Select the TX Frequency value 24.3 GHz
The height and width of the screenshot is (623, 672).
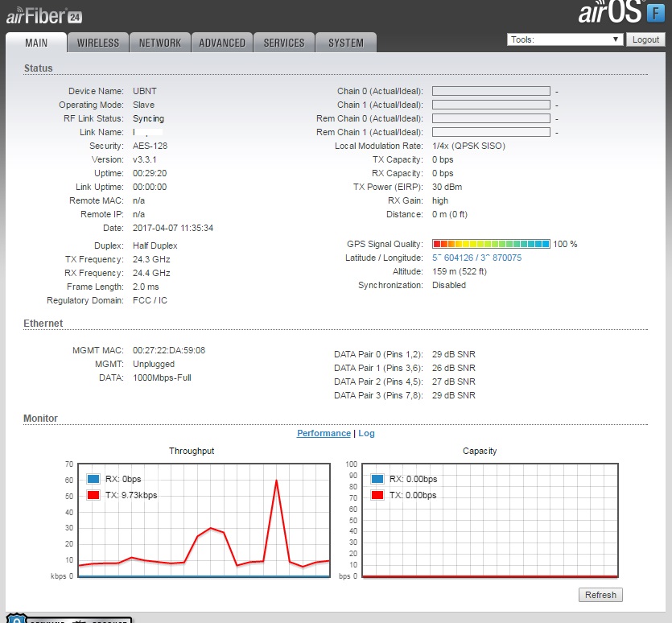click(151, 259)
